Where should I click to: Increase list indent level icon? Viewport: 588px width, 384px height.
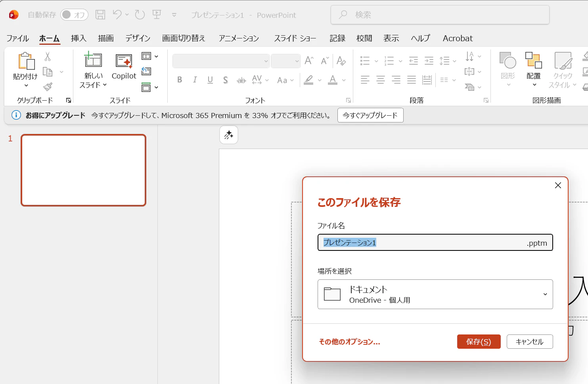429,61
